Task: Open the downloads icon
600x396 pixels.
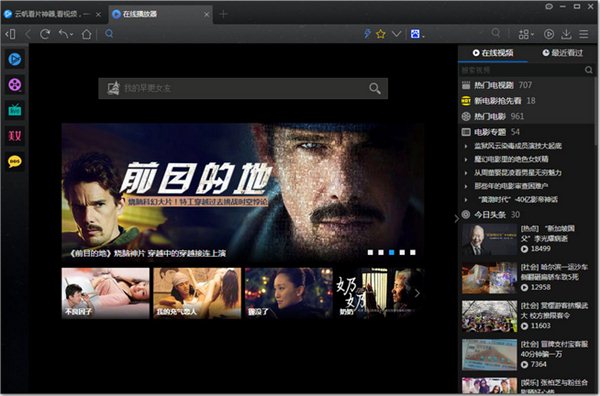Action: 566,34
